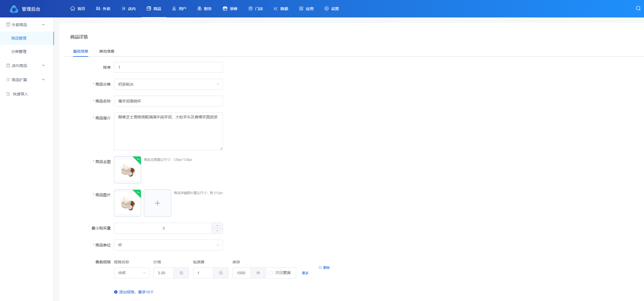Click the 应用 apps grid icon
The image size is (644, 301).
[x=301, y=9]
